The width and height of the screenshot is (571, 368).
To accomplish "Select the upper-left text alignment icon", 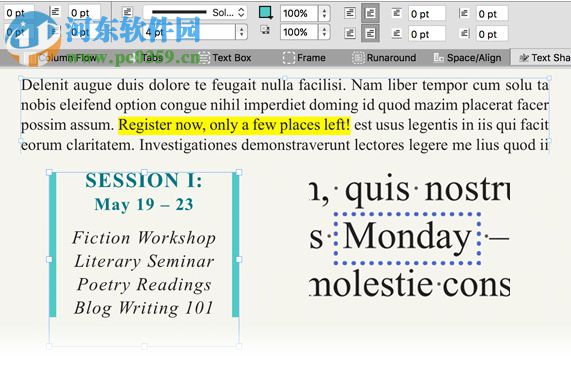I will point(350,13).
